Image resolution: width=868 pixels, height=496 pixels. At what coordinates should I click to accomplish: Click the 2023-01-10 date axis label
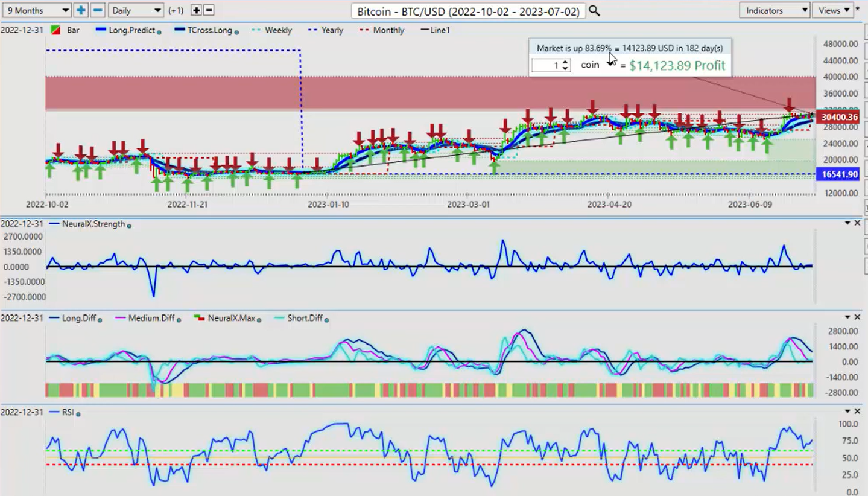328,205
